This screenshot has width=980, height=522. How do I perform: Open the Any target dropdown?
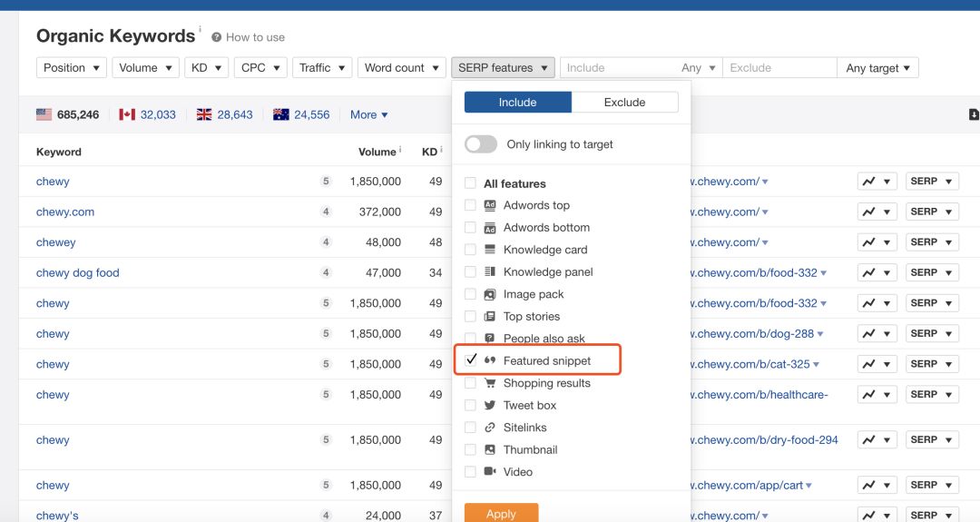(878, 67)
